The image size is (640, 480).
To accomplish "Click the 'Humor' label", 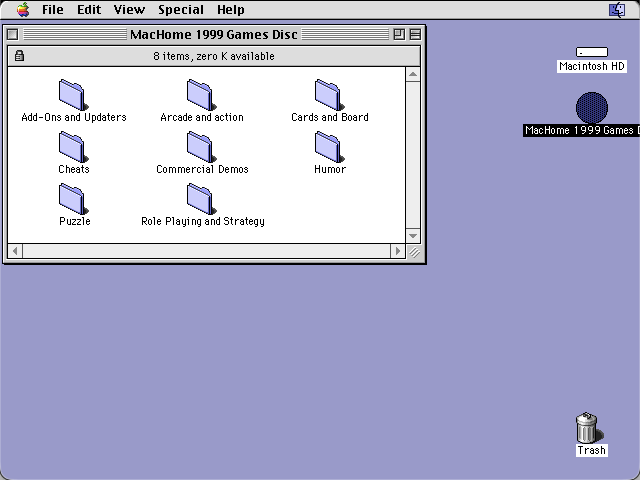I will pyautogui.click(x=330, y=169).
